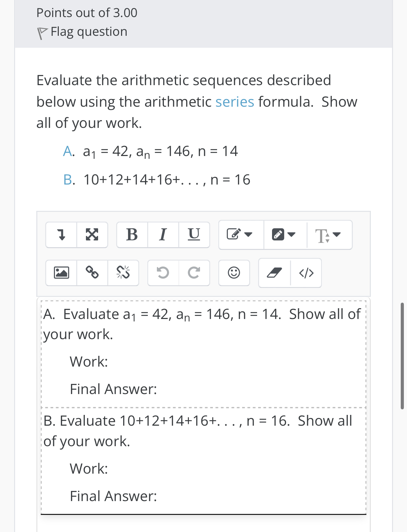Open the series hyperlink in the question
Image resolution: width=407 pixels, height=532 pixels.
234,101
